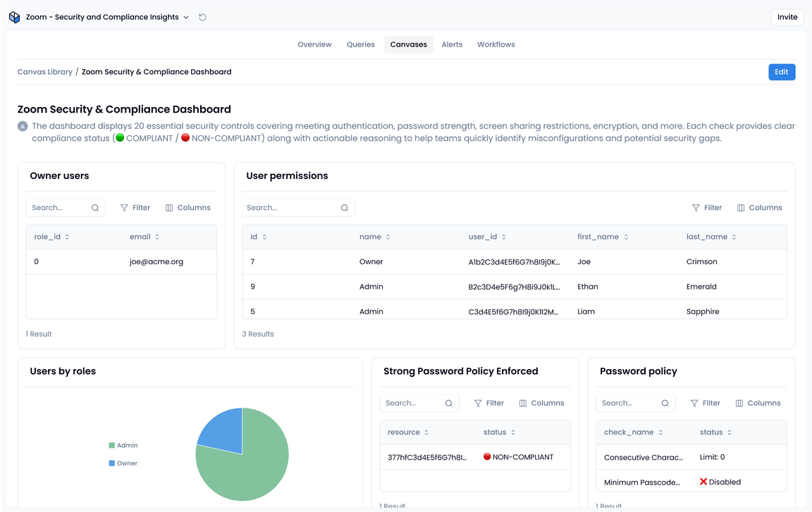
Task: Switch to the Queries tab
Action: tap(360, 44)
